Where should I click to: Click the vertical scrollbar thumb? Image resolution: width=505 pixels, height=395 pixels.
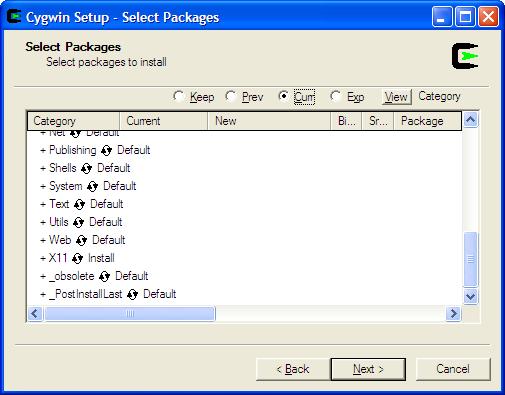pyautogui.click(x=470, y=259)
